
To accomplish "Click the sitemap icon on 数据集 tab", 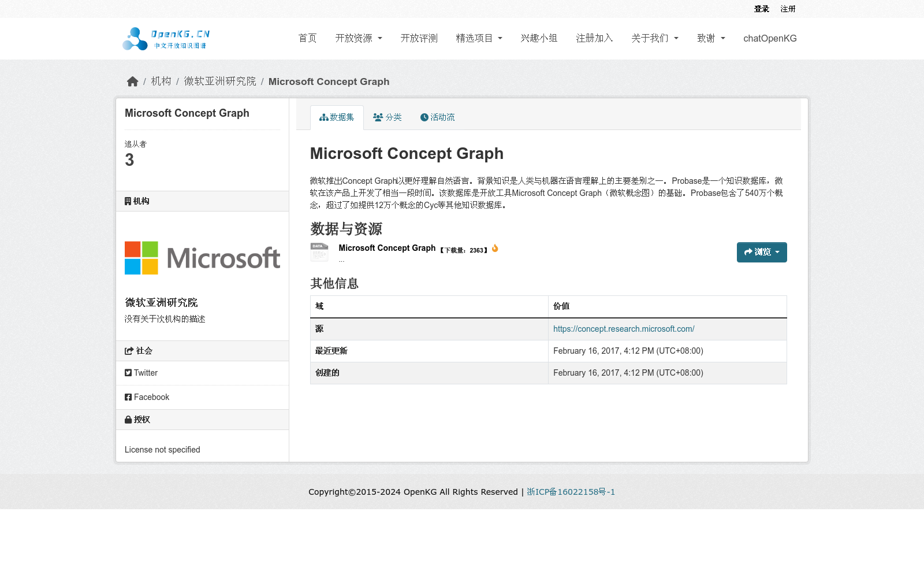I will pyautogui.click(x=324, y=117).
